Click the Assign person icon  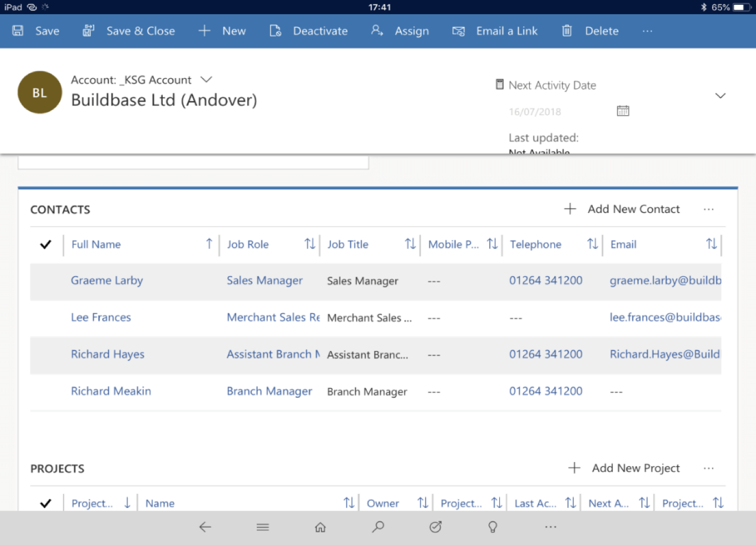[377, 31]
